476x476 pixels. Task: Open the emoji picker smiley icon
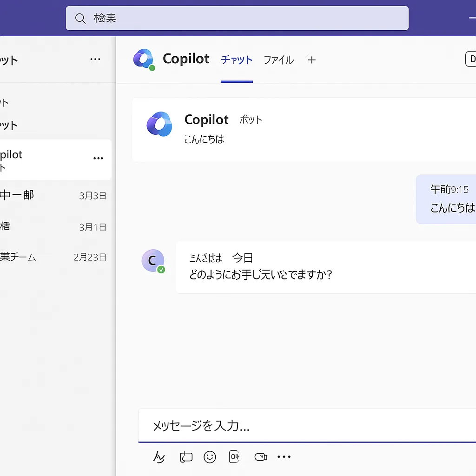click(x=210, y=457)
